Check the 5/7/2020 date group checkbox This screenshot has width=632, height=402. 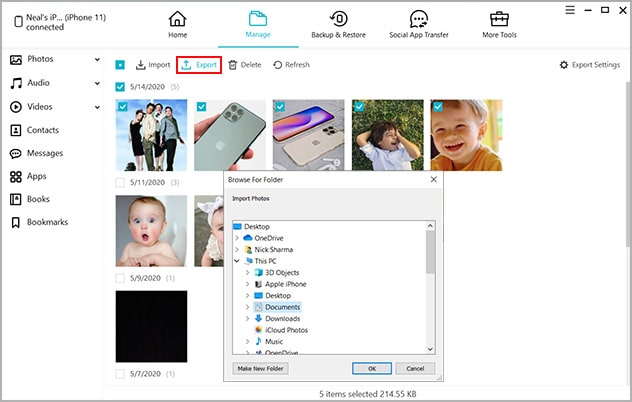[120, 374]
